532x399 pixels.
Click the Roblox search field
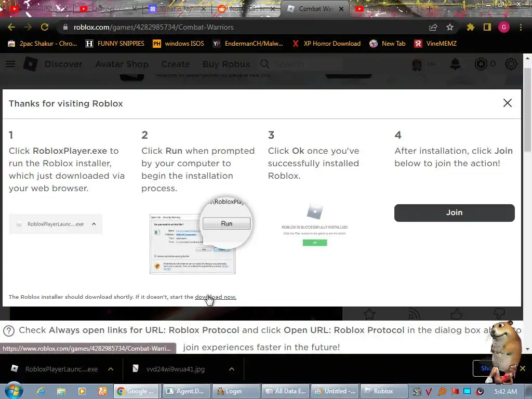[302, 64]
